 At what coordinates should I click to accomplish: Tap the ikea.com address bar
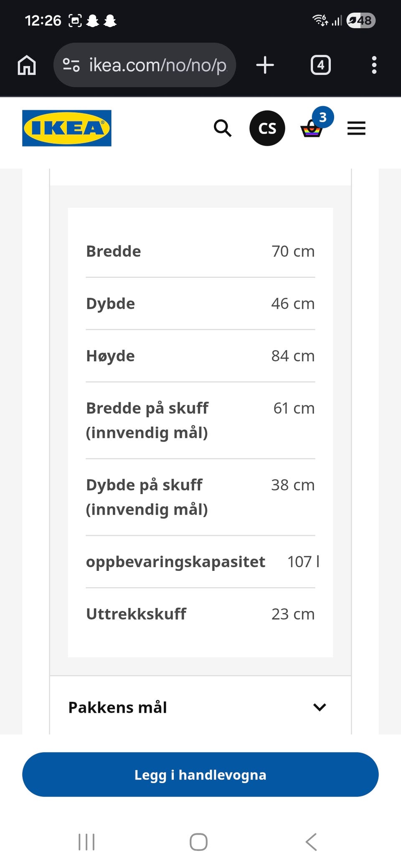coord(145,65)
